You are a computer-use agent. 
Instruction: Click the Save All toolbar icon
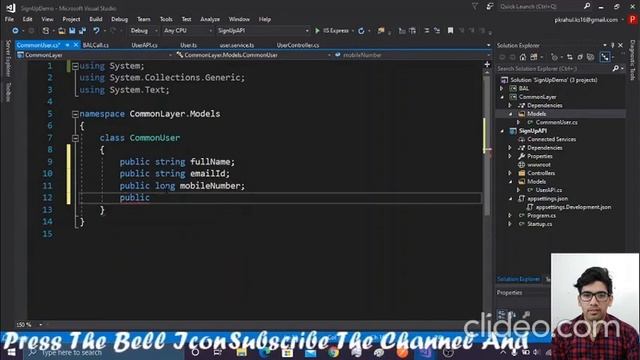coord(82,31)
